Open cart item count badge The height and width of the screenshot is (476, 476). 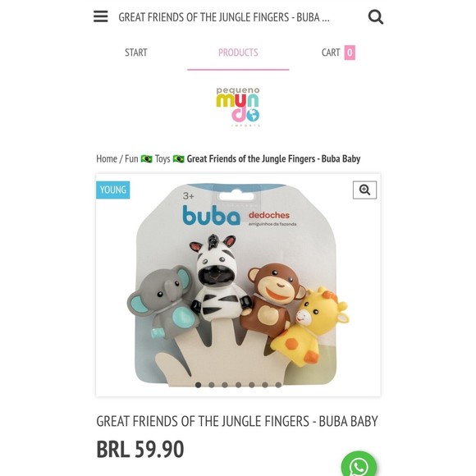tap(350, 53)
